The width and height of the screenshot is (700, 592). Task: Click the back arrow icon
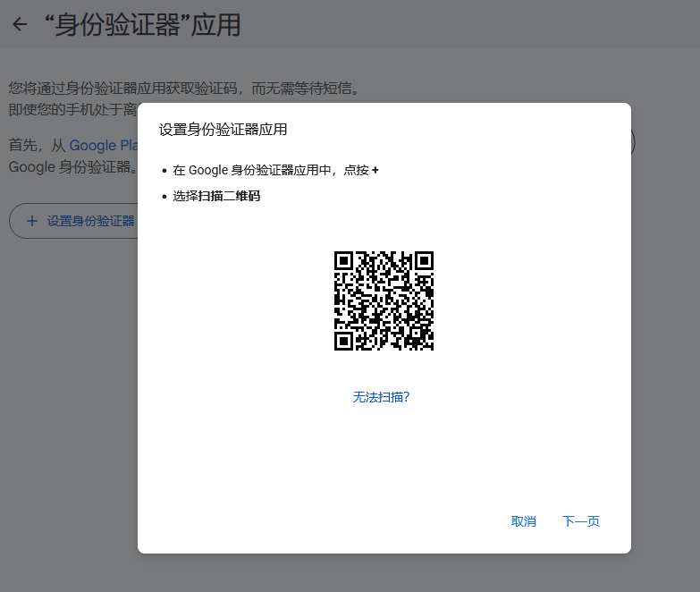pos(20,25)
